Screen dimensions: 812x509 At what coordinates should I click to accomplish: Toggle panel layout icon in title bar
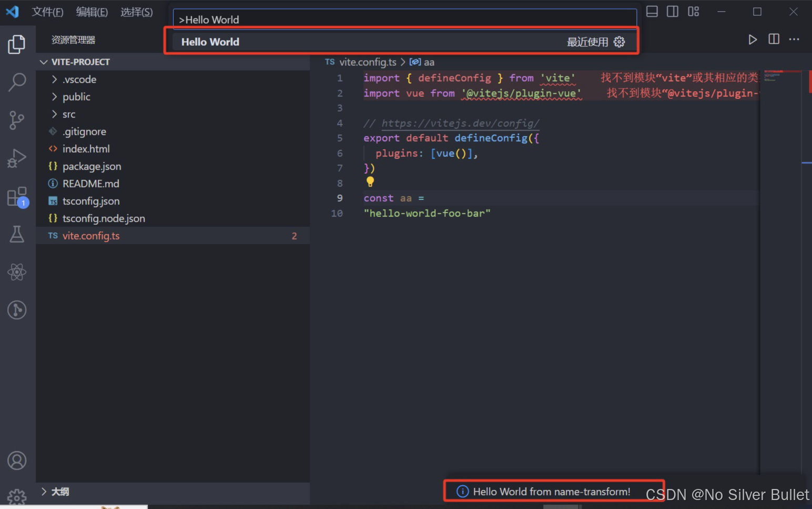652,12
